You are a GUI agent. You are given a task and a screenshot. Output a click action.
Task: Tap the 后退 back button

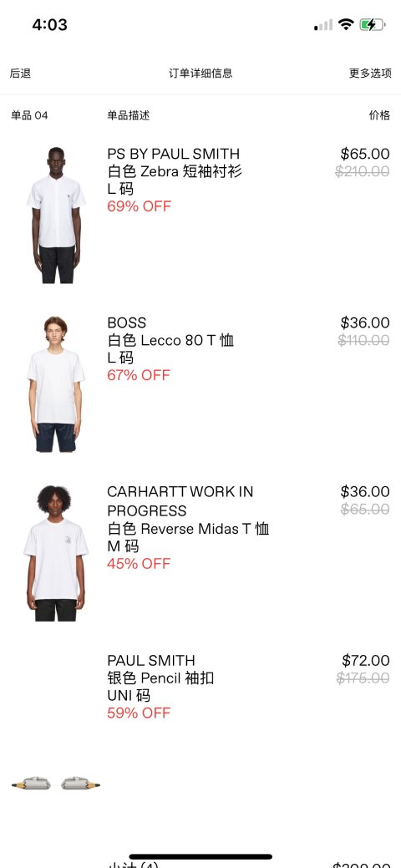pyautogui.click(x=21, y=73)
